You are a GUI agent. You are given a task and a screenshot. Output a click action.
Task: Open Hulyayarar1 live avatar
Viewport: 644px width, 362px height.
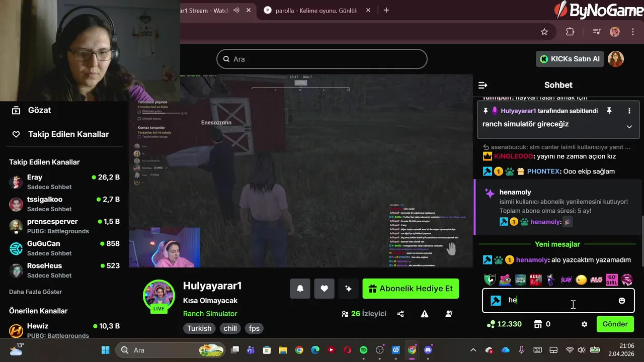[159, 296]
